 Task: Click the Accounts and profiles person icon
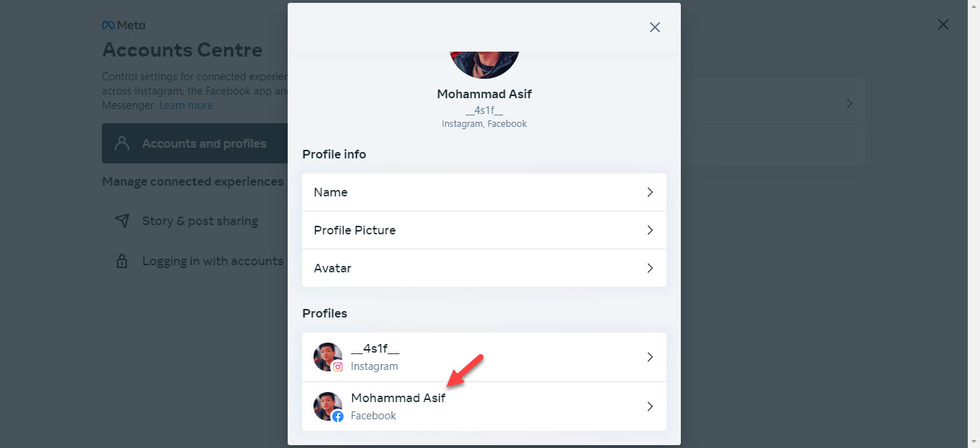[x=122, y=143]
